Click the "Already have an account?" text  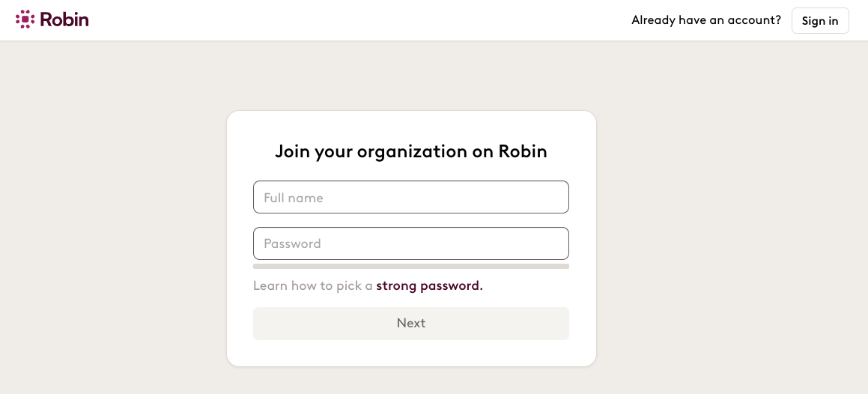[x=705, y=20]
